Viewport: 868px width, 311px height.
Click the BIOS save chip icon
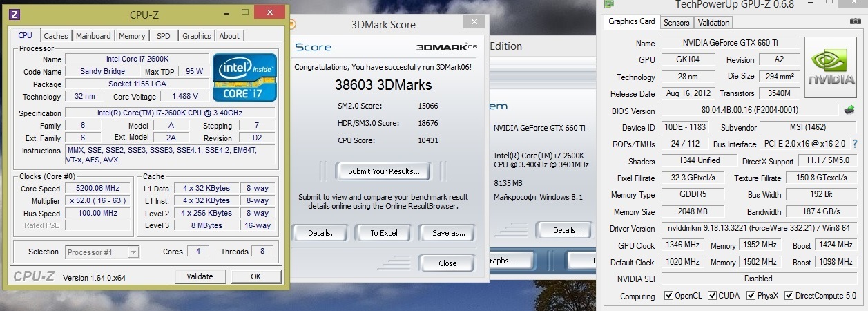tap(849, 109)
